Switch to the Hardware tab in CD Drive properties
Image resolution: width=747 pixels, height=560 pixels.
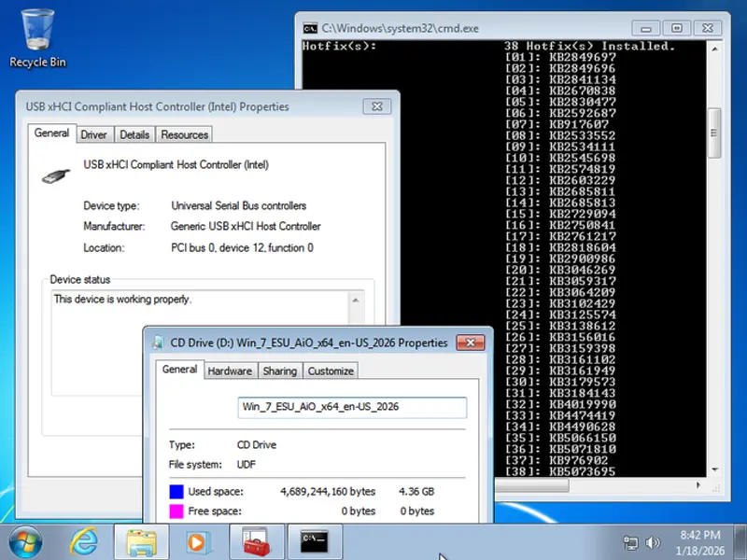point(230,371)
